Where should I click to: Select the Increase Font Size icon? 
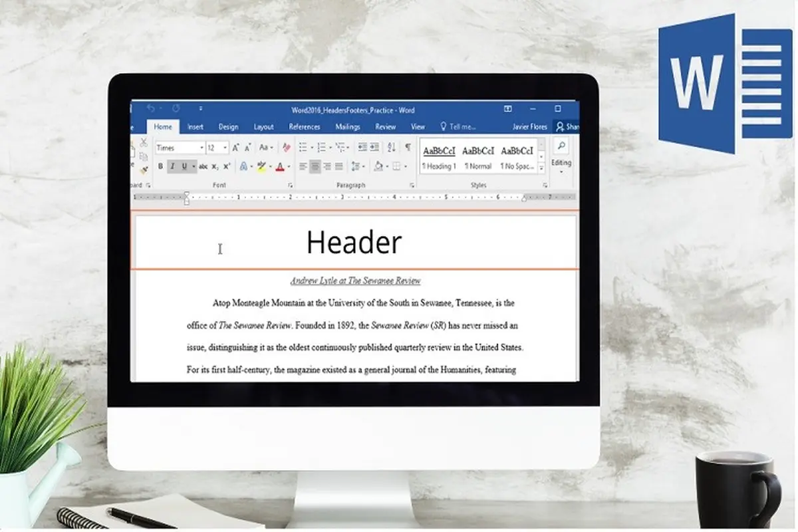235,146
